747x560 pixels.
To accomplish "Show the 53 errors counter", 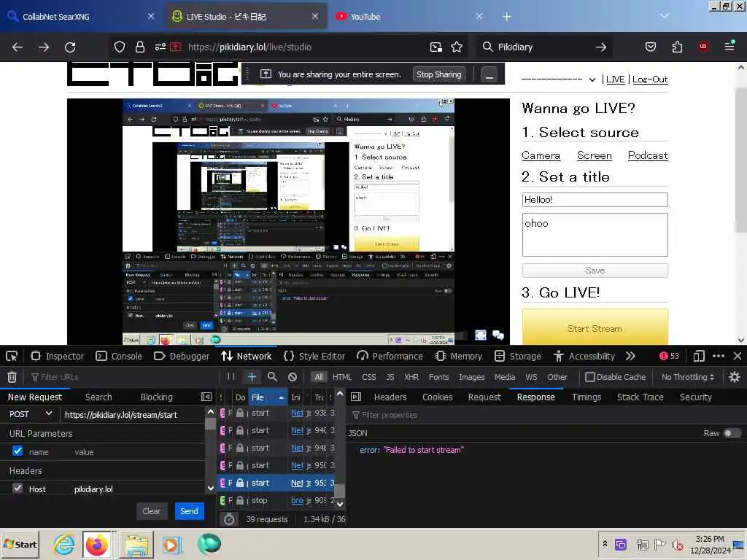I will tap(670, 356).
